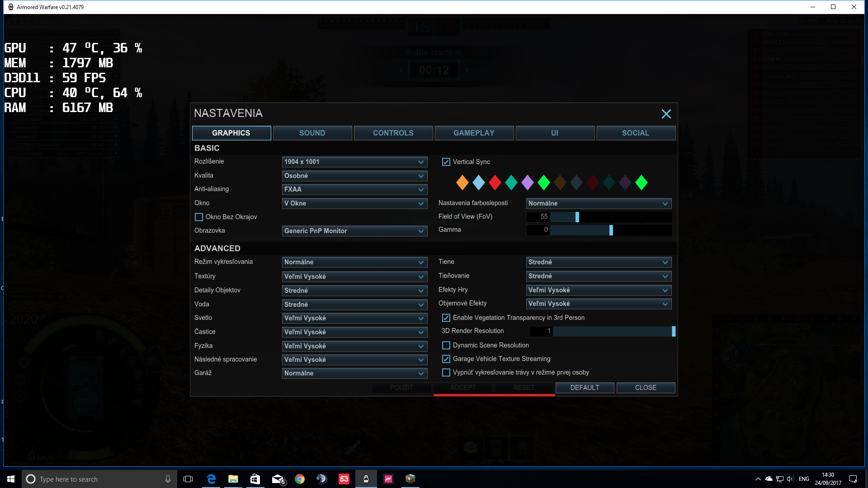
Task: Click the red diamond color sample
Action: (x=495, y=183)
